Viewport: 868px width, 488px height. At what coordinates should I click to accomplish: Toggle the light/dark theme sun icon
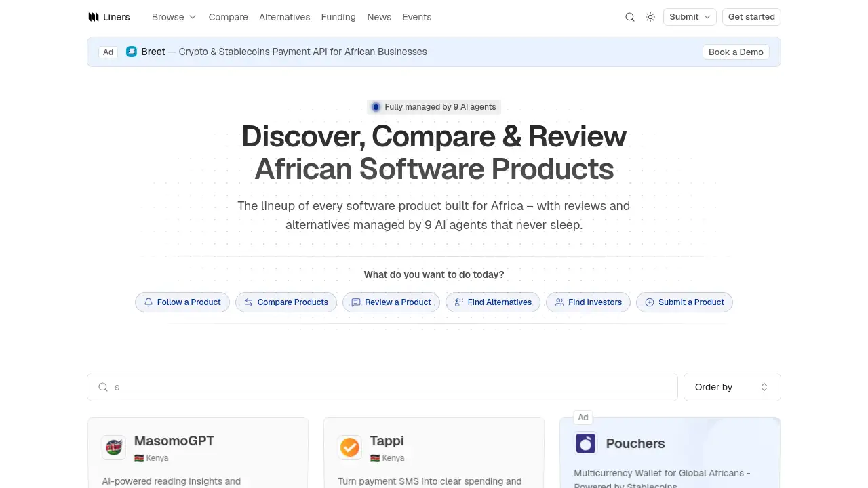click(650, 17)
